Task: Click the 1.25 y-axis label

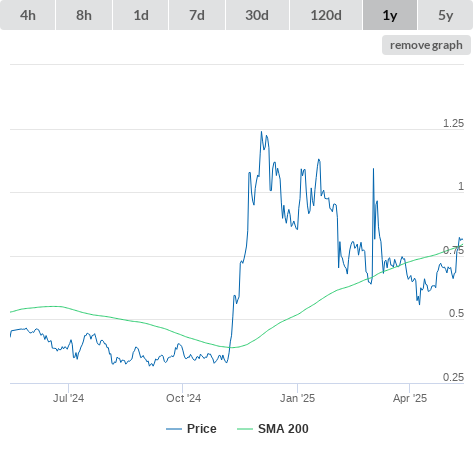Action: coord(453,123)
